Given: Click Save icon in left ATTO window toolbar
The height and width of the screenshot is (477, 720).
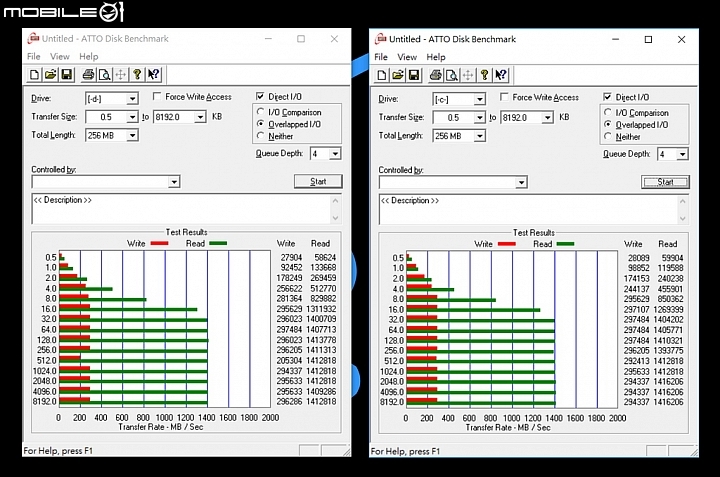Looking at the screenshot, I should click(67, 75).
